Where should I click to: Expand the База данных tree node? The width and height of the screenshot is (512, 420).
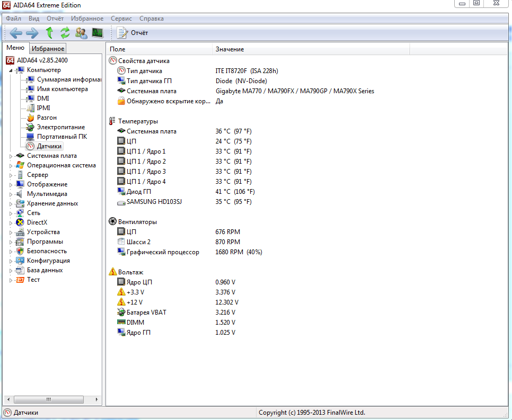click(11, 271)
